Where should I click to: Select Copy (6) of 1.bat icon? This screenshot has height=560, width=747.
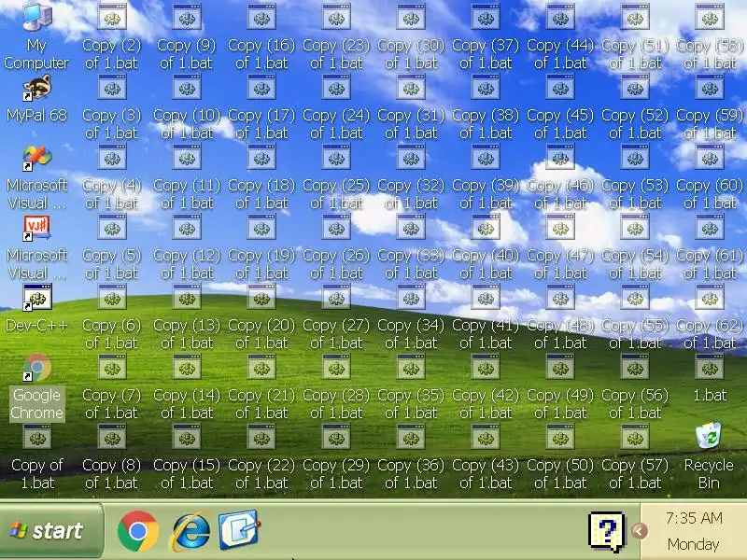pyautogui.click(x=112, y=298)
